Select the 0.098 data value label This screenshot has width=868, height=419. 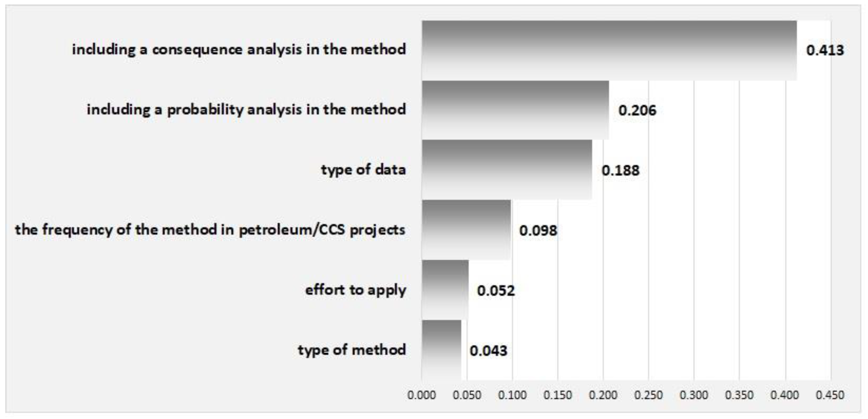click(538, 231)
